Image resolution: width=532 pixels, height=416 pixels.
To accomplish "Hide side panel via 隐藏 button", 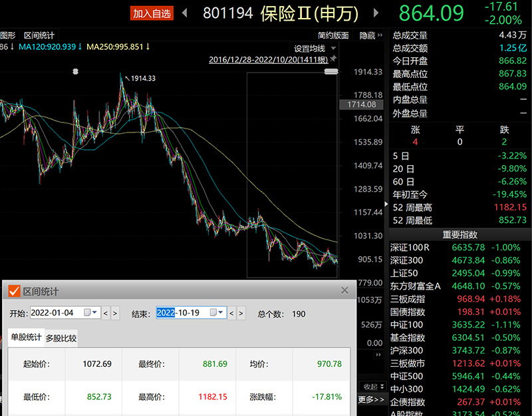I will pyautogui.click(x=370, y=35).
